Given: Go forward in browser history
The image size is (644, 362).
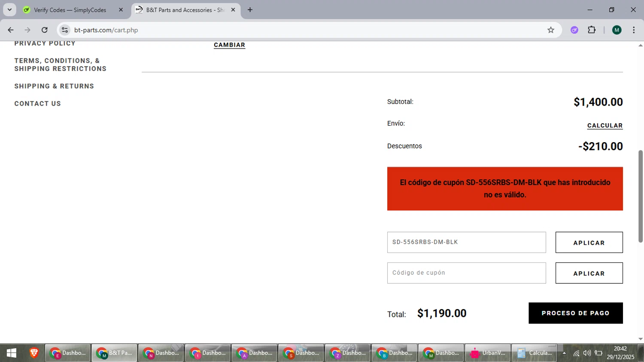Looking at the screenshot, I should pos(27,30).
